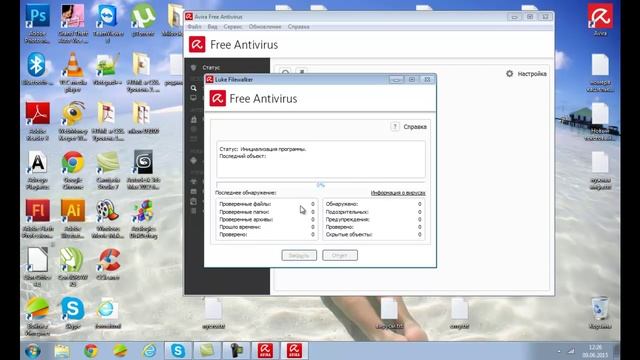Click the Проверенные папки row
The width and height of the screenshot is (640, 360).
click(x=267, y=212)
